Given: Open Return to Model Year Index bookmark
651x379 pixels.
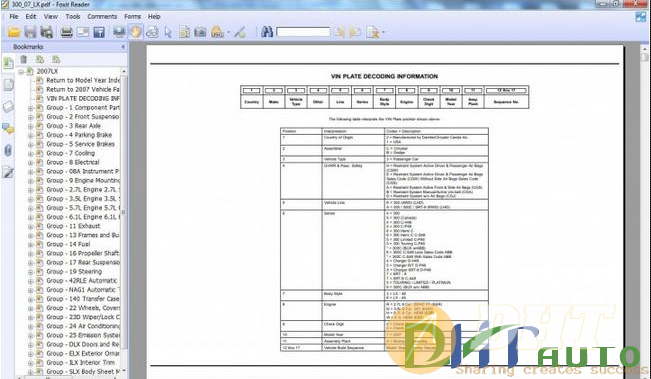Looking at the screenshot, I should point(83,80).
